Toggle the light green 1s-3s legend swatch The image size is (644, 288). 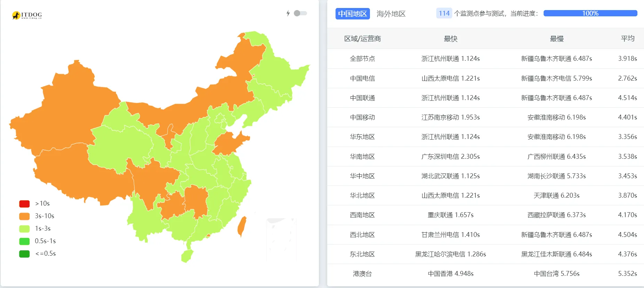(24, 229)
